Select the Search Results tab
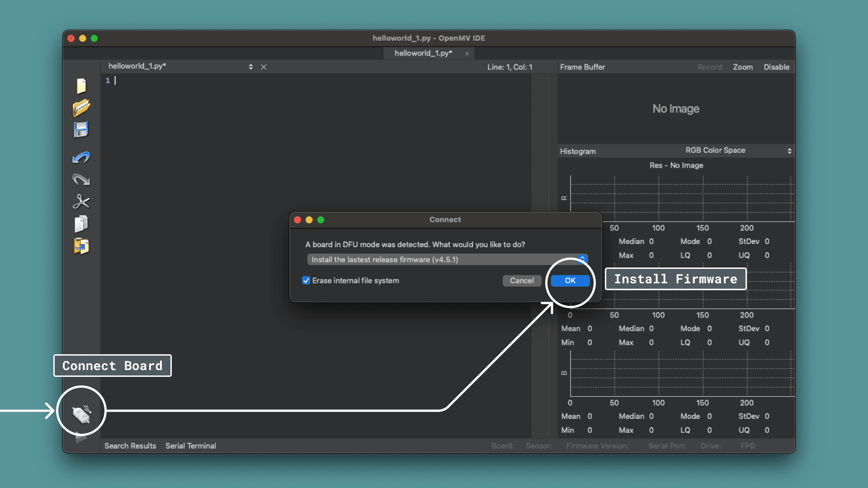The width and height of the screenshot is (868, 488). coord(130,446)
